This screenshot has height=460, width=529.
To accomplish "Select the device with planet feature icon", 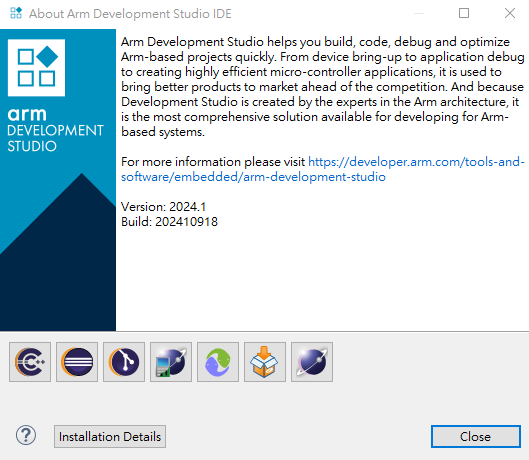I will coord(171,362).
